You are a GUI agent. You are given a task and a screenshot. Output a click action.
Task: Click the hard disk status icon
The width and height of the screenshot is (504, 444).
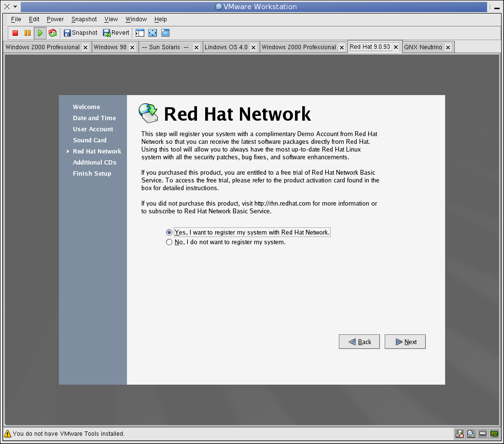tap(483, 434)
